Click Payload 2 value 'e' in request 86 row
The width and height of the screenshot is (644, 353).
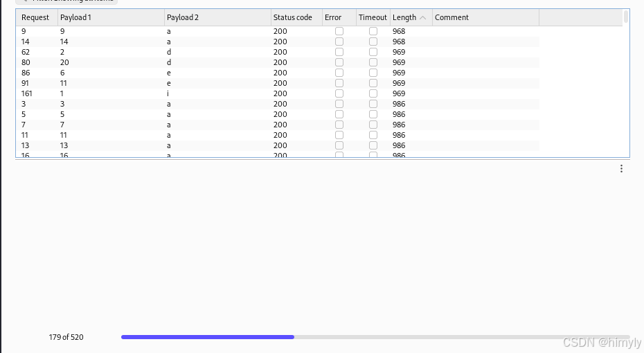[x=169, y=73]
